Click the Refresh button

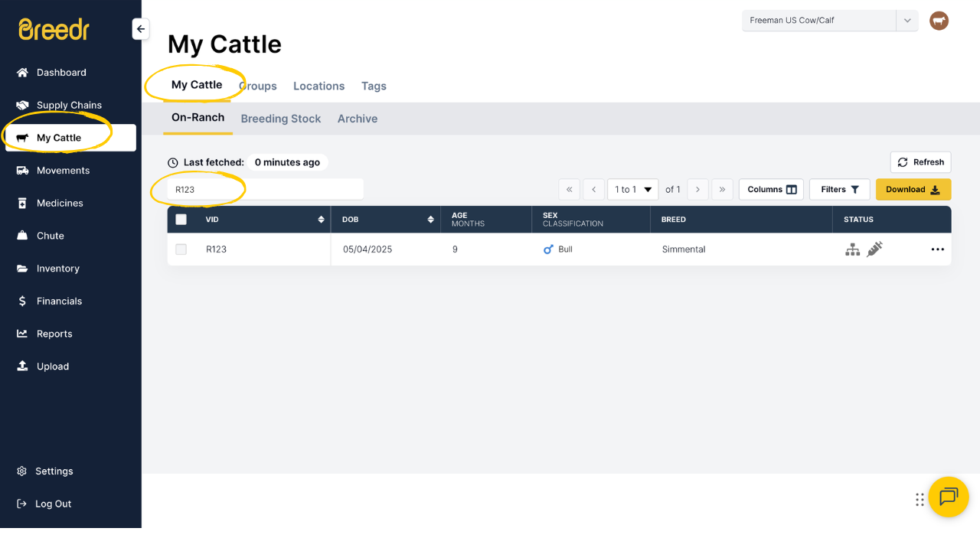920,162
